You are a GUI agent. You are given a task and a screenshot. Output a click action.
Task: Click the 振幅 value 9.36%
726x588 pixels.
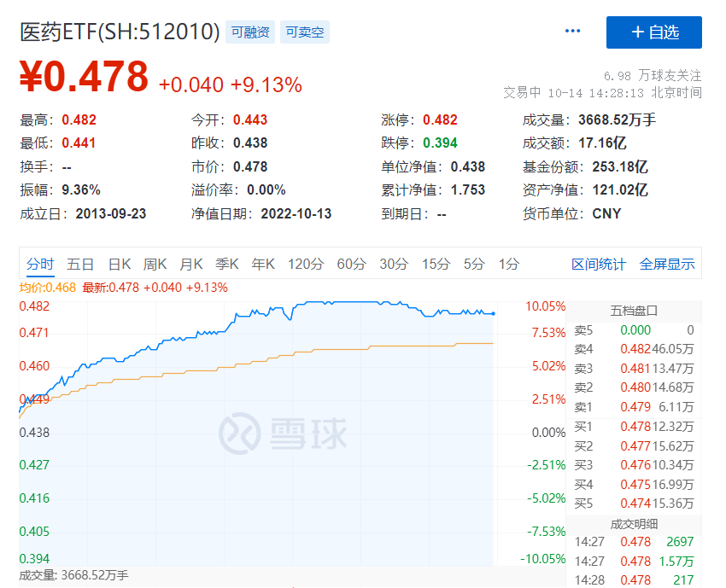[x=81, y=189]
